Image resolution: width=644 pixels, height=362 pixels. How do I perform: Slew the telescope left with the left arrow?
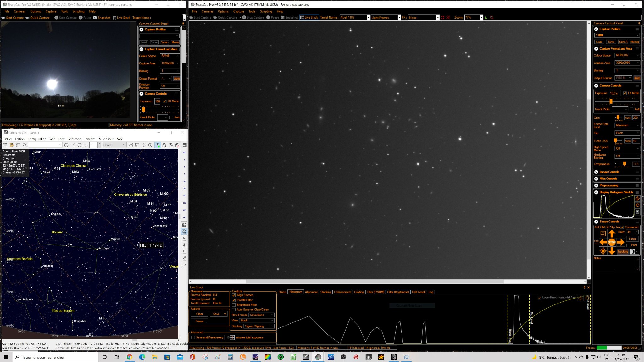[603, 242]
